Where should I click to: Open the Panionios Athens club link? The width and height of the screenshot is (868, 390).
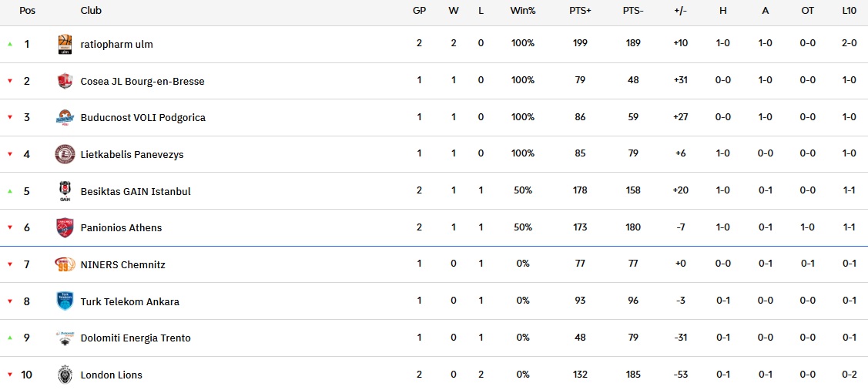[x=121, y=227]
